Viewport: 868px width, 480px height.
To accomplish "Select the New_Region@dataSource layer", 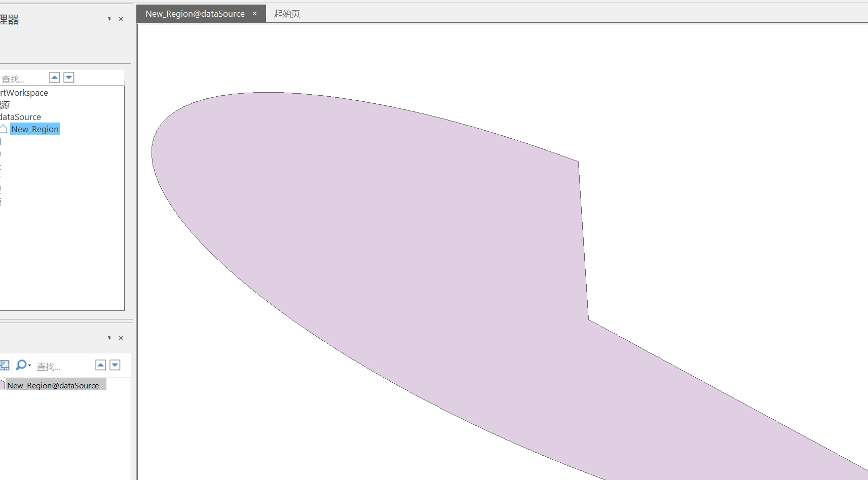I will [x=53, y=385].
